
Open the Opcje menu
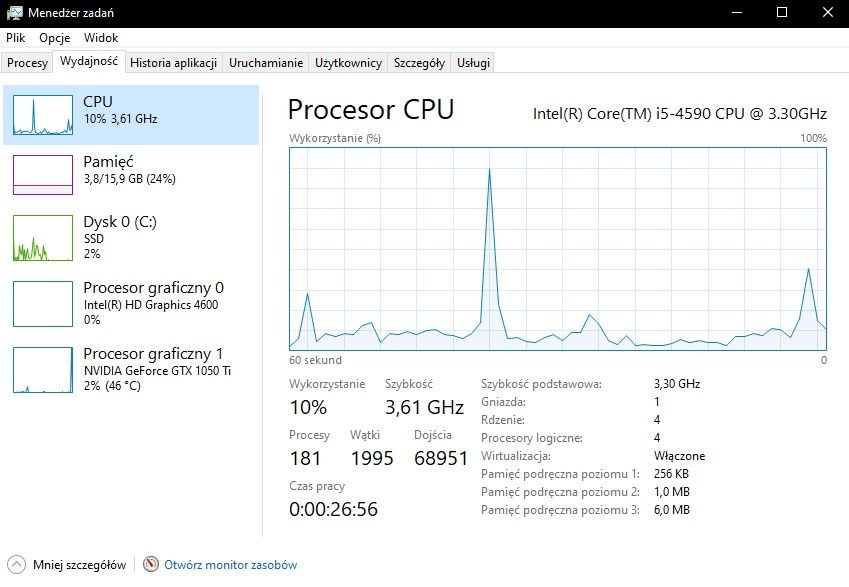54,37
